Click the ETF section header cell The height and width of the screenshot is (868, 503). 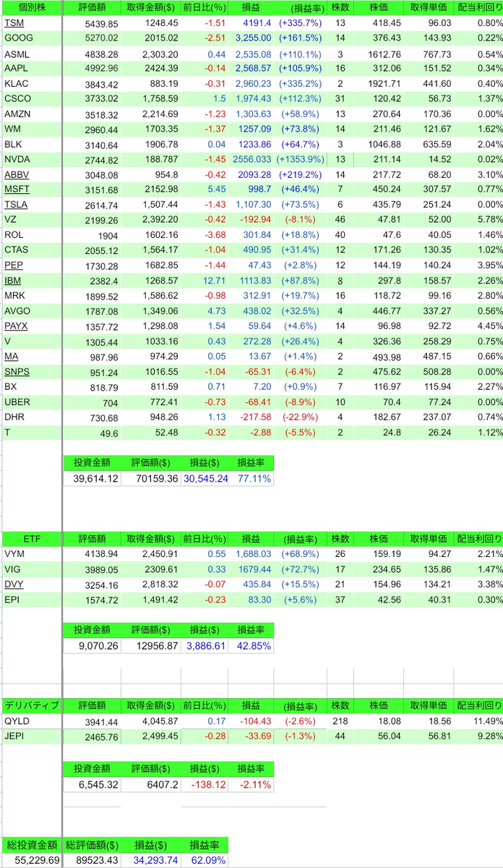click(x=31, y=539)
